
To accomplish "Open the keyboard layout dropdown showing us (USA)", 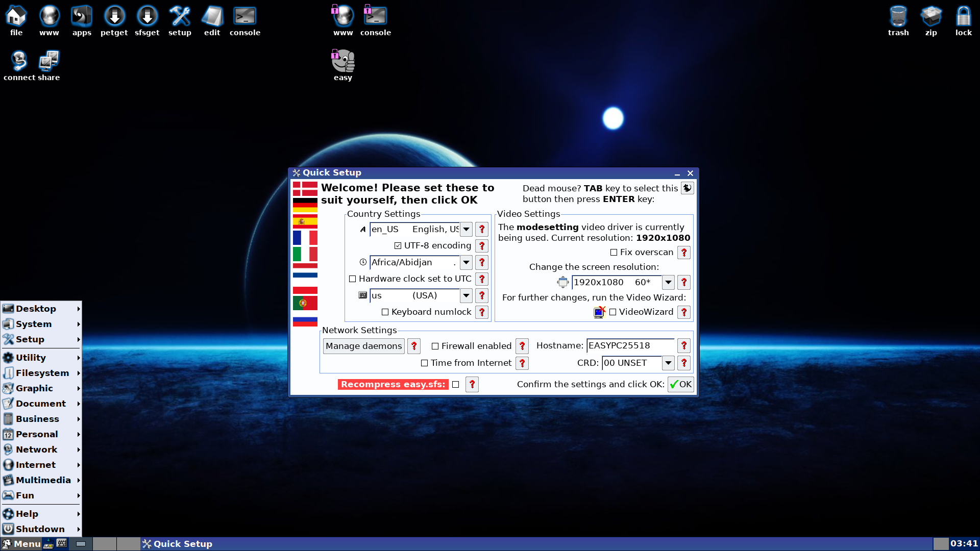I will point(465,295).
